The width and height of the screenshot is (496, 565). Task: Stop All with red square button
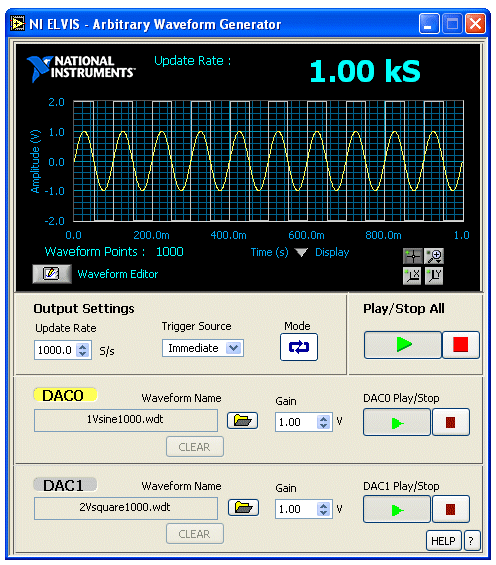[461, 345]
